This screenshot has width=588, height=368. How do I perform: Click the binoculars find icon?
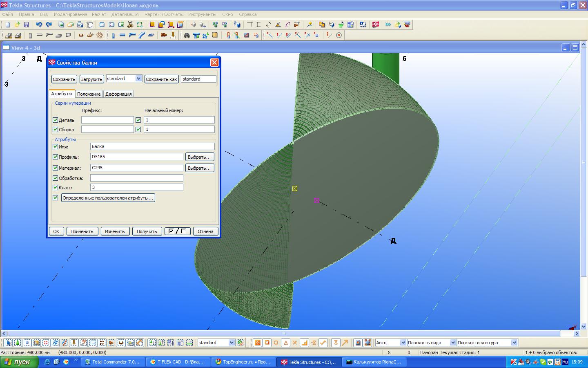[x=187, y=35]
